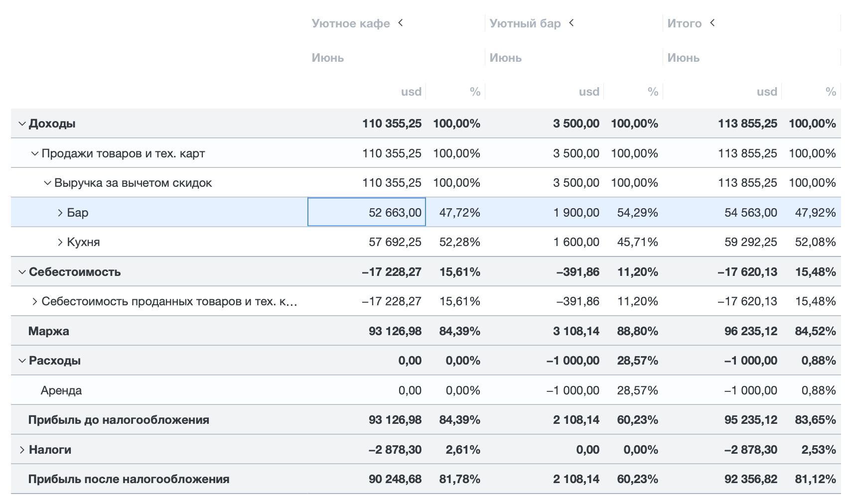Collapse Выручка за вычетом скидок row
This screenshot has height=504, width=847.
click(x=47, y=183)
